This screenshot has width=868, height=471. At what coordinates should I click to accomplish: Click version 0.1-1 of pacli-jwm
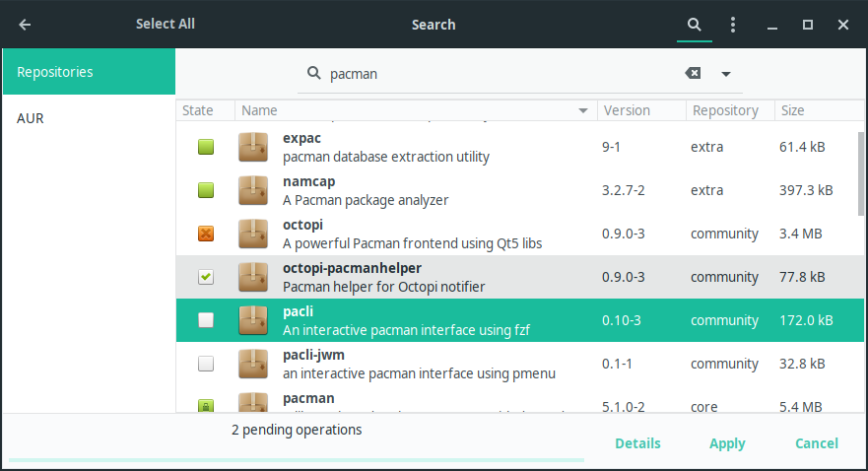point(617,364)
